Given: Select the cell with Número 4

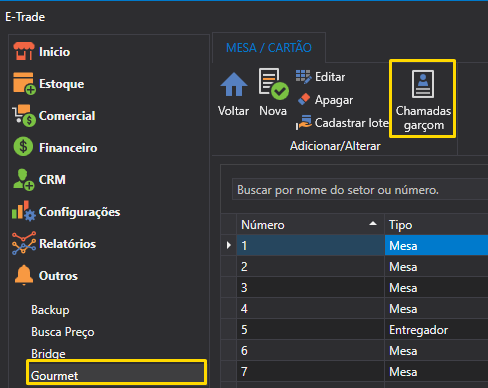Looking at the screenshot, I should click(310, 308).
